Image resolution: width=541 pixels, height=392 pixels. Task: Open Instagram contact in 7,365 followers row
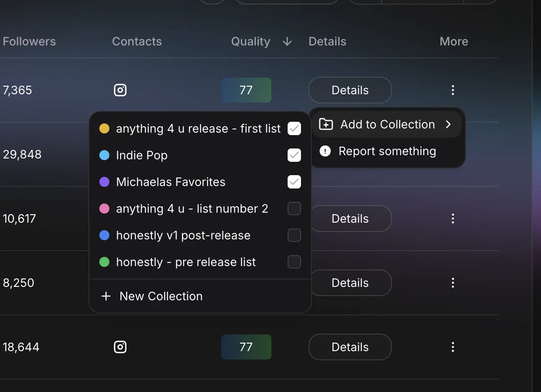120,90
